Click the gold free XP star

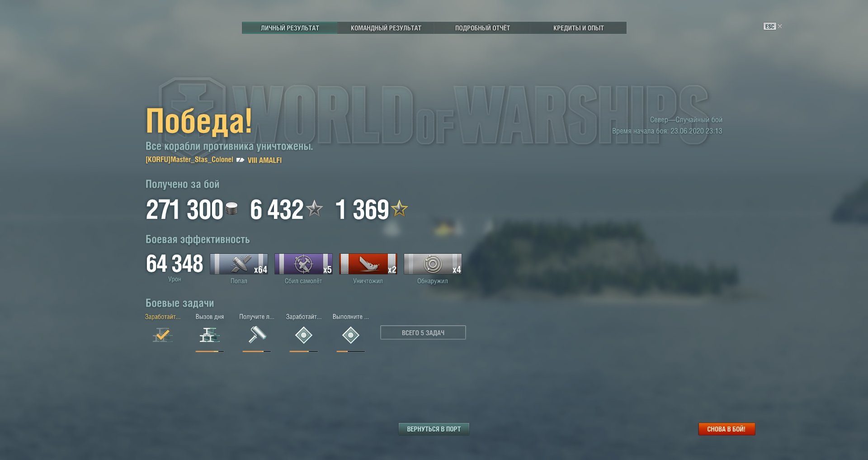(399, 209)
